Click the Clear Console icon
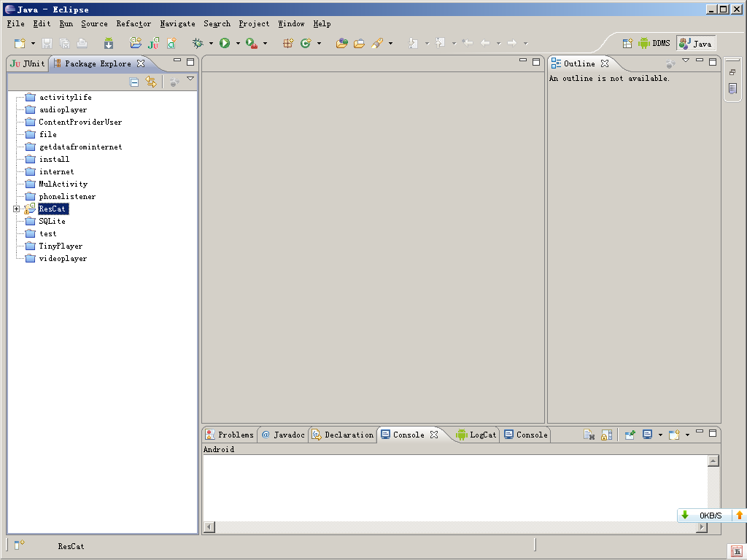The image size is (747, 560). point(589,435)
